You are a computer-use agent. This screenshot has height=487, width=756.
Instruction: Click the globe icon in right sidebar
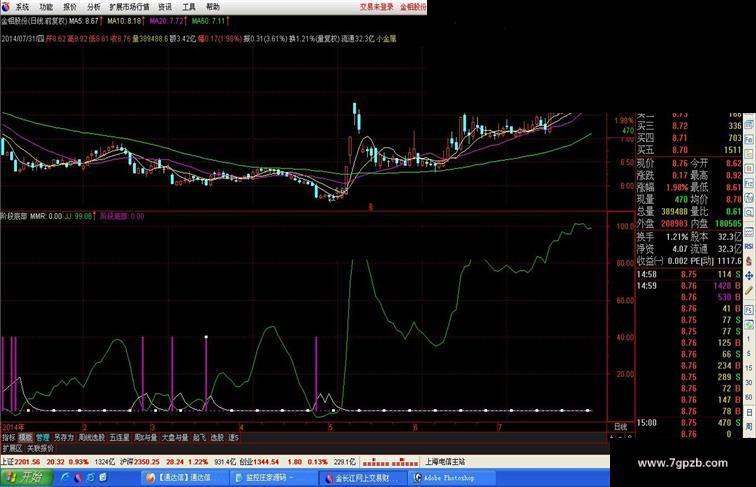pyautogui.click(x=749, y=198)
